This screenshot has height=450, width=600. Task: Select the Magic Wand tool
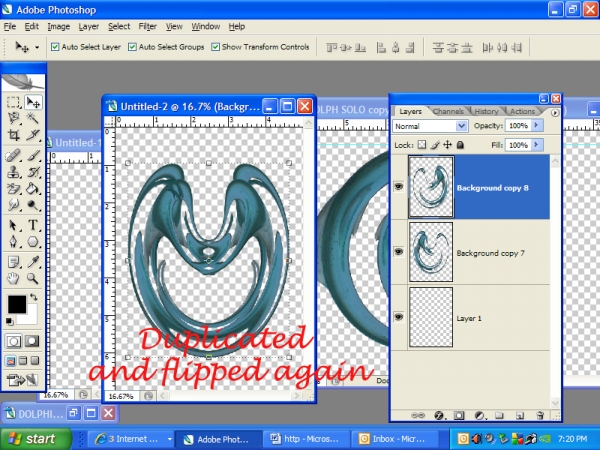[x=33, y=118]
